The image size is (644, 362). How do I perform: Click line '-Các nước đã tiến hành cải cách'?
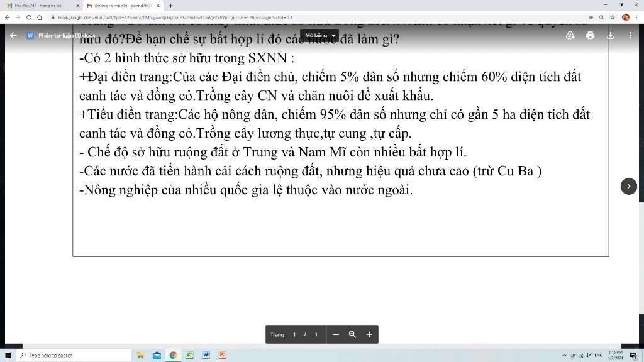pos(311,171)
